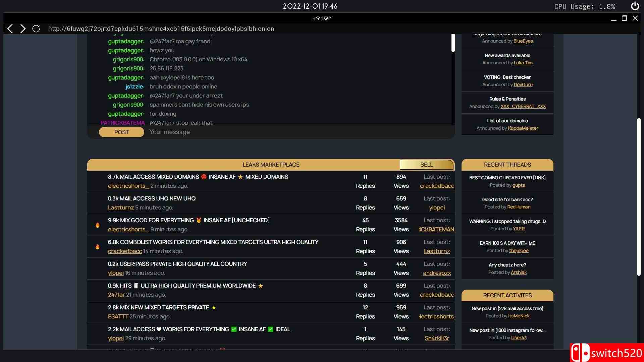Click the SELL button in Leaks Marketplace
The image size is (644, 362).
point(426,165)
